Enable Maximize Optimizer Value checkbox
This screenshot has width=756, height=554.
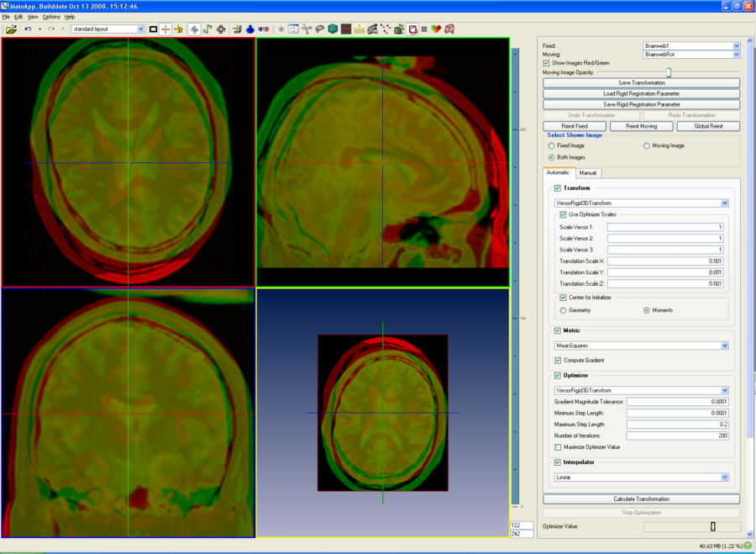pos(559,447)
